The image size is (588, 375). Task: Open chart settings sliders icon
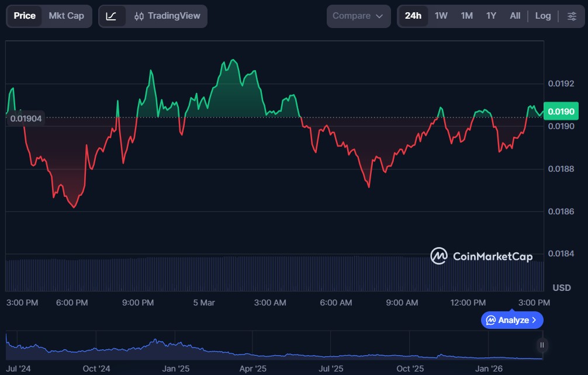pyautogui.click(x=572, y=16)
